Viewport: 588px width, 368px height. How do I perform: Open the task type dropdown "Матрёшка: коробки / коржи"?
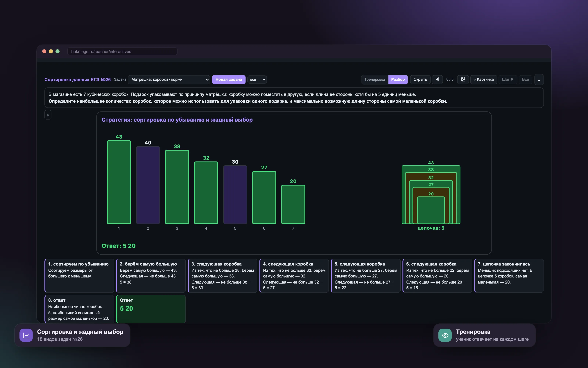169,80
